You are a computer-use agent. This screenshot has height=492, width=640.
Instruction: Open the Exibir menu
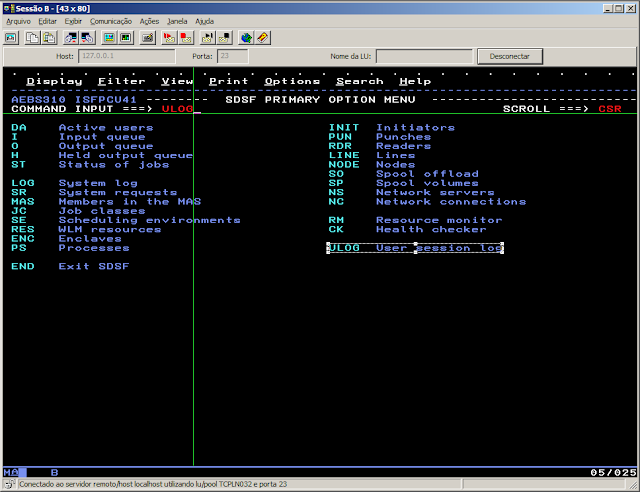pyautogui.click(x=73, y=21)
